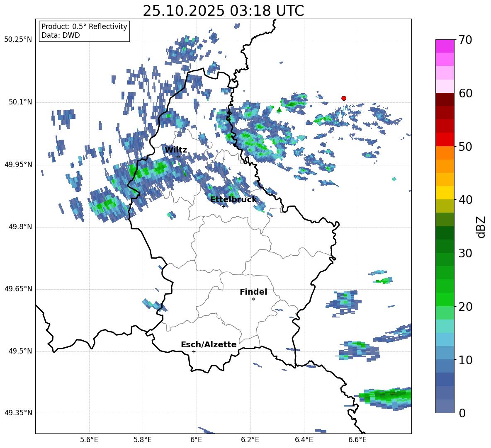Click the 49.5°N latitude tick label
This screenshot has height=448, width=491.
[20, 351]
